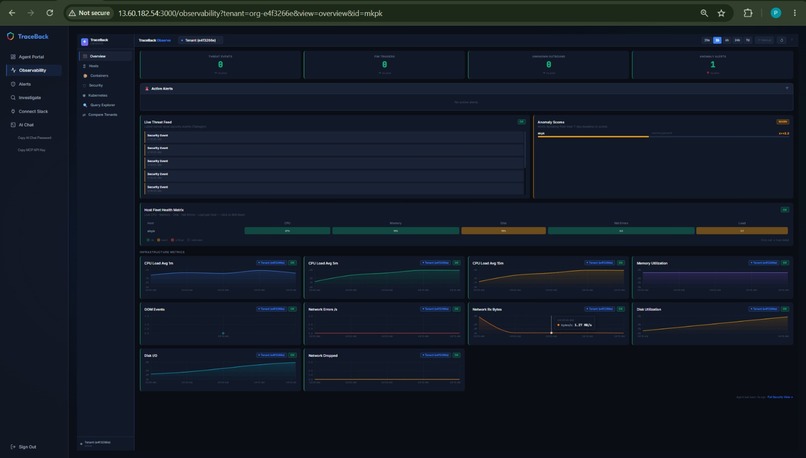
Task: Click the AI Chat icon
Action: click(x=13, y=124)
